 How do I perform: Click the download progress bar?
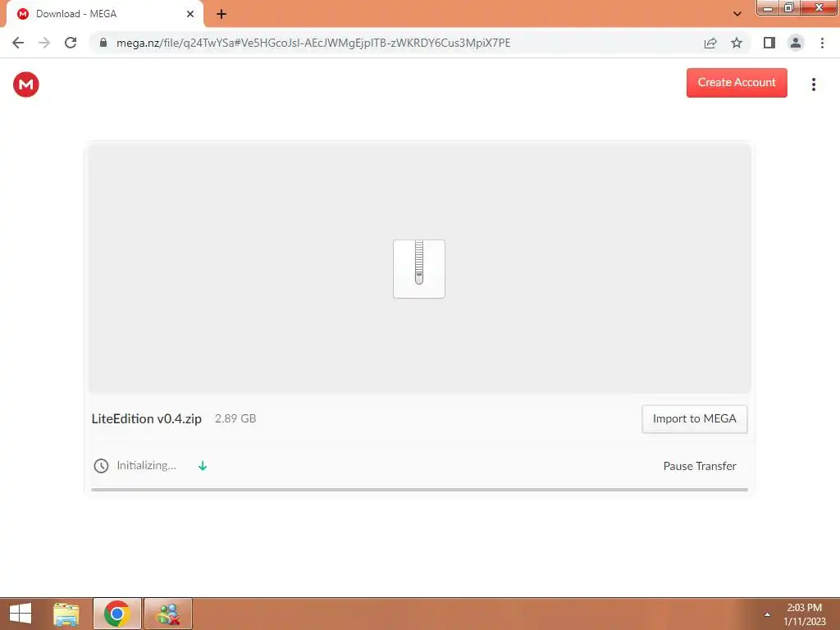click(x=419, y=489)
